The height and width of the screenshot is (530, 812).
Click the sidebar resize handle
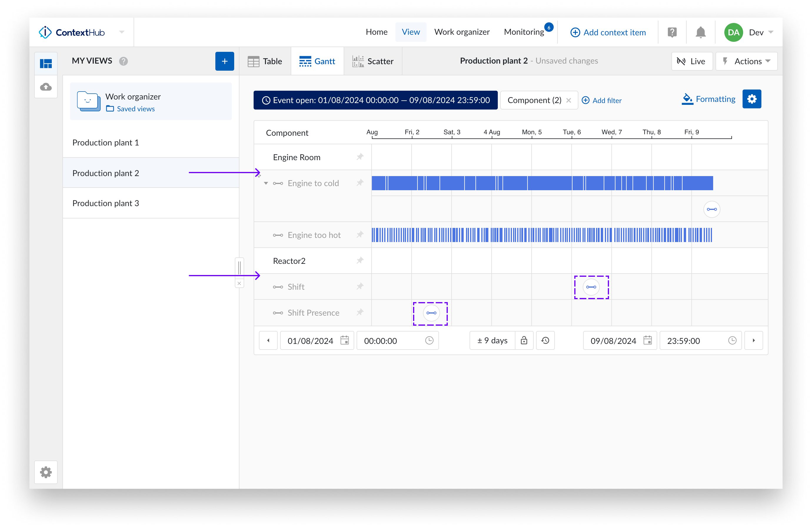tap(239, 267)
